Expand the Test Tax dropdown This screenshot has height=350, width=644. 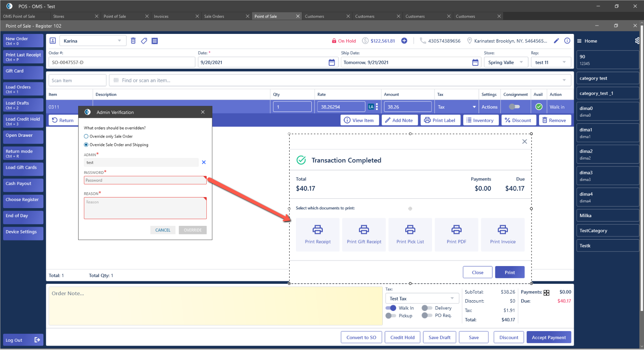click(452, 298)
